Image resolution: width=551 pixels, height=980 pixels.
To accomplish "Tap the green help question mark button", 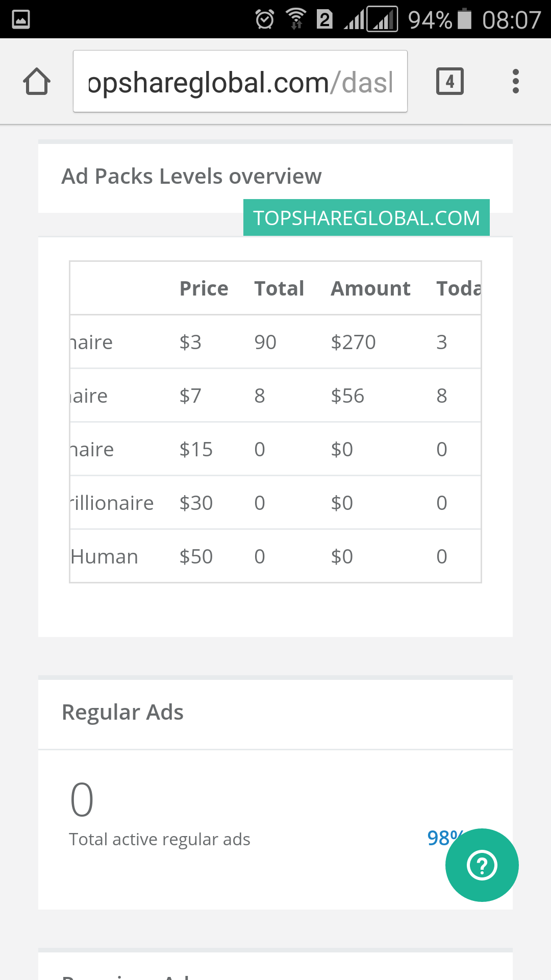I will click(x=482, y=865).
